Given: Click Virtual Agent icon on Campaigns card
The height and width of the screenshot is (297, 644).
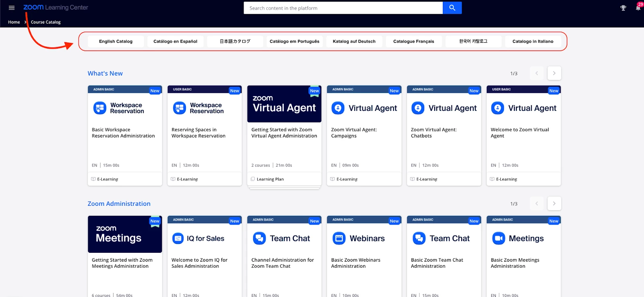Looking at the screenshot, I should 338,108.
